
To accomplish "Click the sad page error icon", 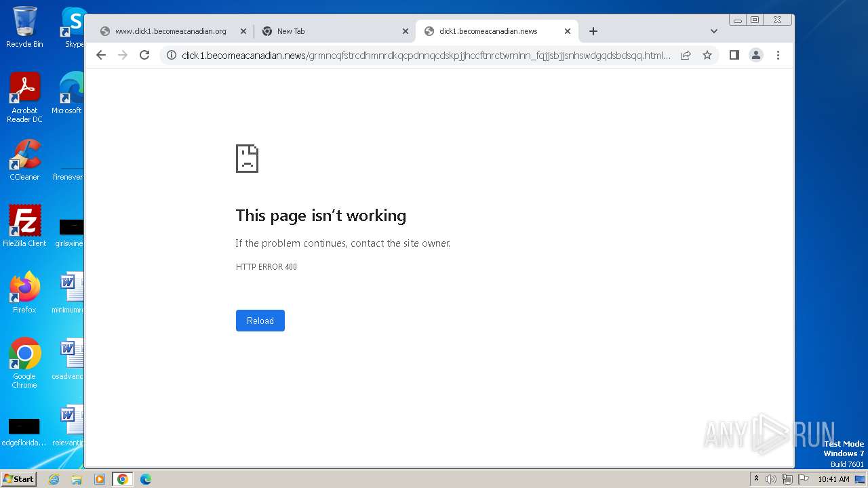I will pyautogui.click(x=247, y=159).
